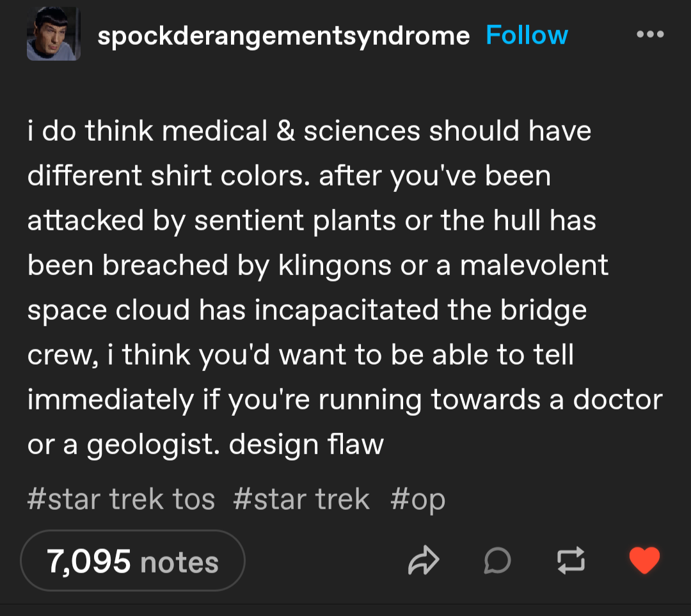Open the spockderangementsyndrome blog name
The height and width of the screenshot is (616, 691).
click(283, 36)
